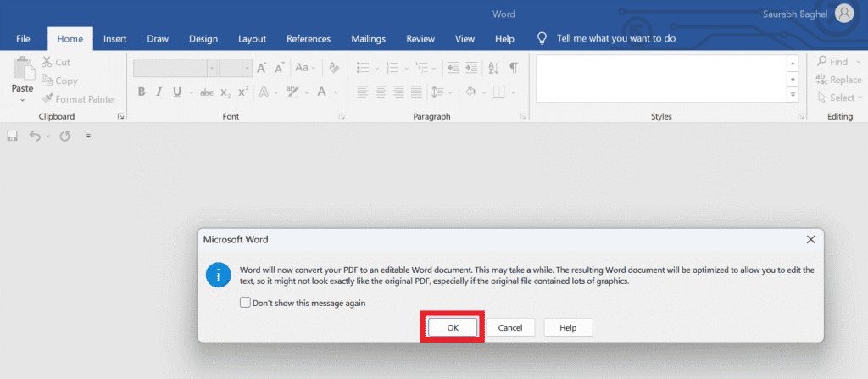This screenshot has width=868, height=379.
Task: Open the Font dialog launcher
Action: (x=342, y=116)
